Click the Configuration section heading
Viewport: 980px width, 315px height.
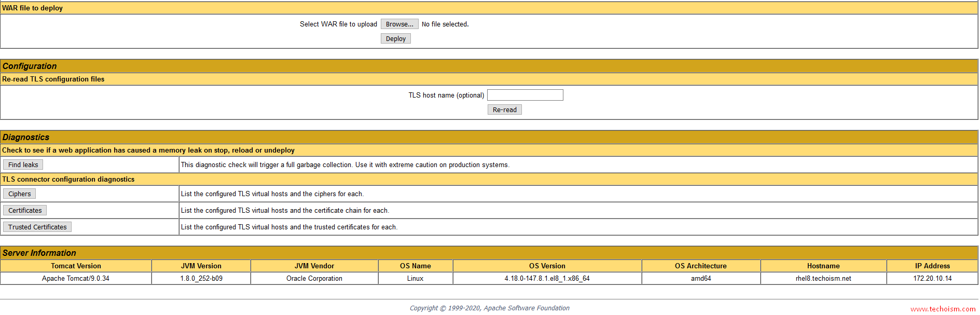coord(30,66)
